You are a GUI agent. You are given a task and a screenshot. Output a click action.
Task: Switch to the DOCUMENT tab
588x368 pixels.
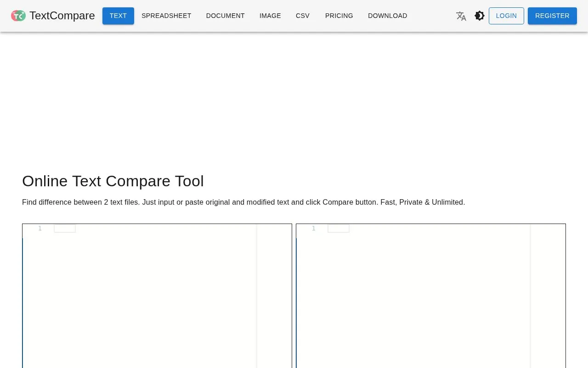226,16
